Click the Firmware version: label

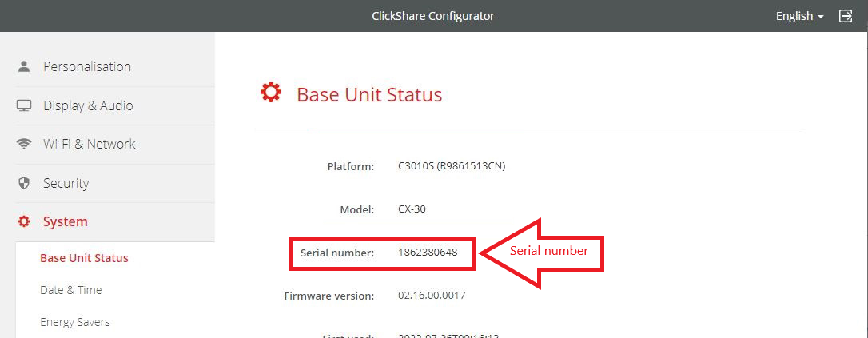pyautogui.click(x=329, y=296)
